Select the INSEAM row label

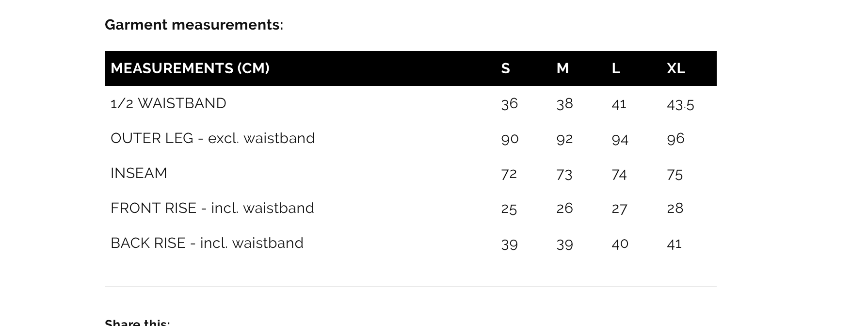coord(139,173)
